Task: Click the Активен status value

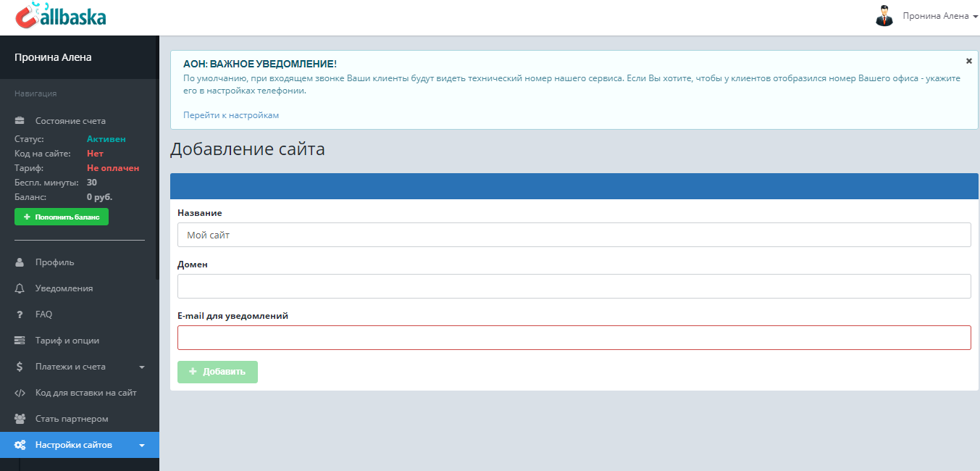Action: coord(106,138)
